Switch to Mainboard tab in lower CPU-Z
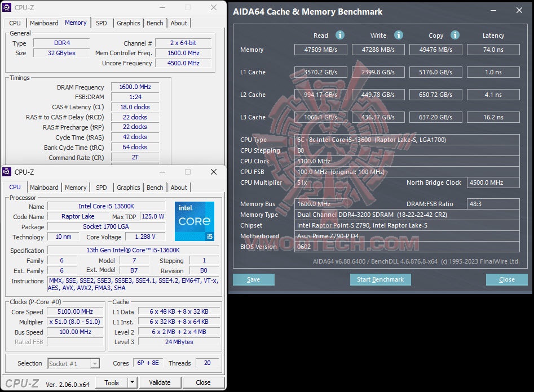Viewport: 534px width, 392px height. 44,188
